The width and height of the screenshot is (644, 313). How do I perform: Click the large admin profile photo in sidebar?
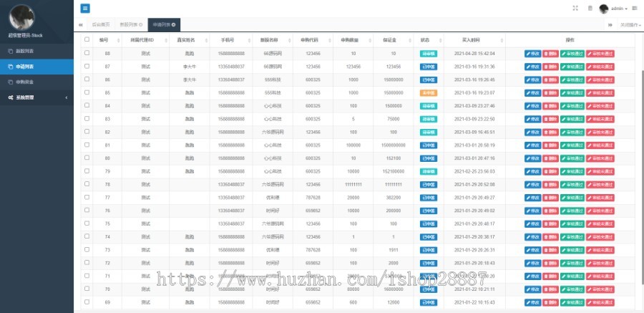(21, 17)
